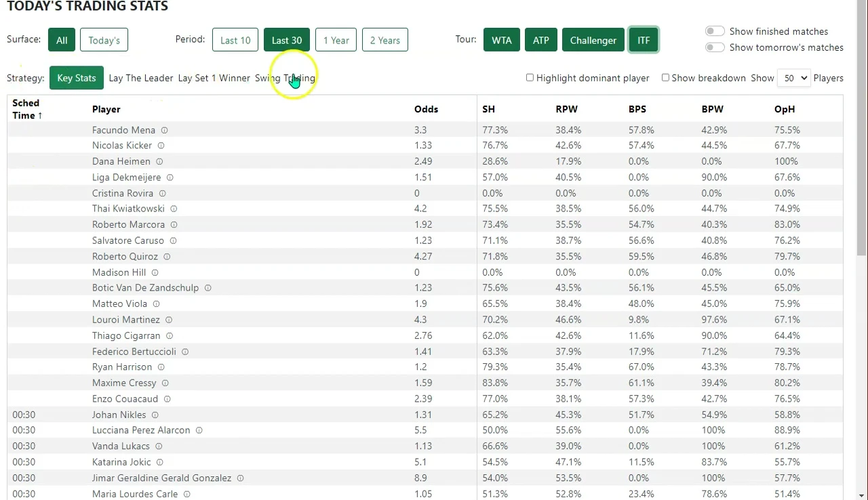Choose the 1 Year period button
This screenshot has height=500, width=868.
(x=336, y=40)
